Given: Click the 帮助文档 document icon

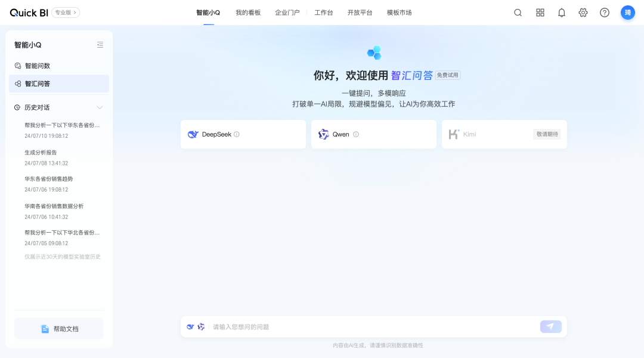Looking at the screenshot, I should click(x=45, y=329).
